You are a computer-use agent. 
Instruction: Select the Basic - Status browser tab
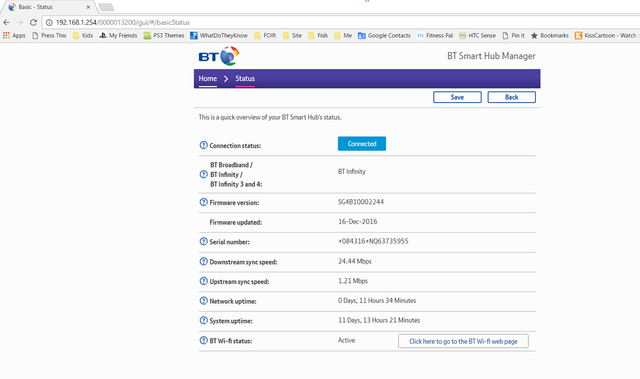[49, 7]
